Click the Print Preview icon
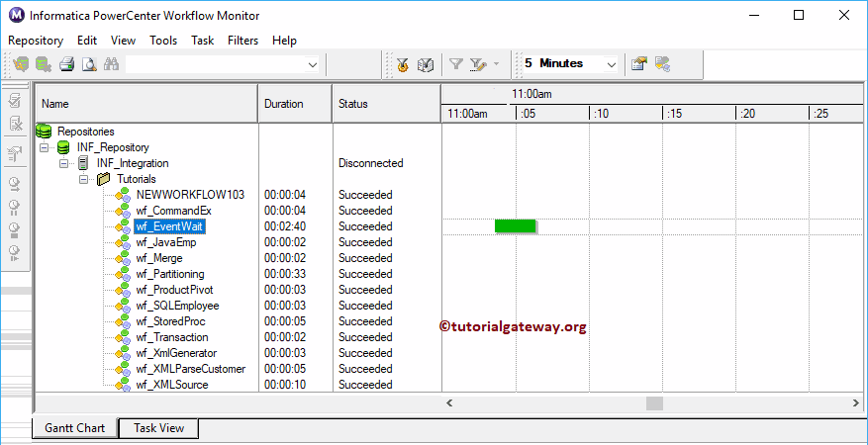The image size is (868, 445). point(88,64)
